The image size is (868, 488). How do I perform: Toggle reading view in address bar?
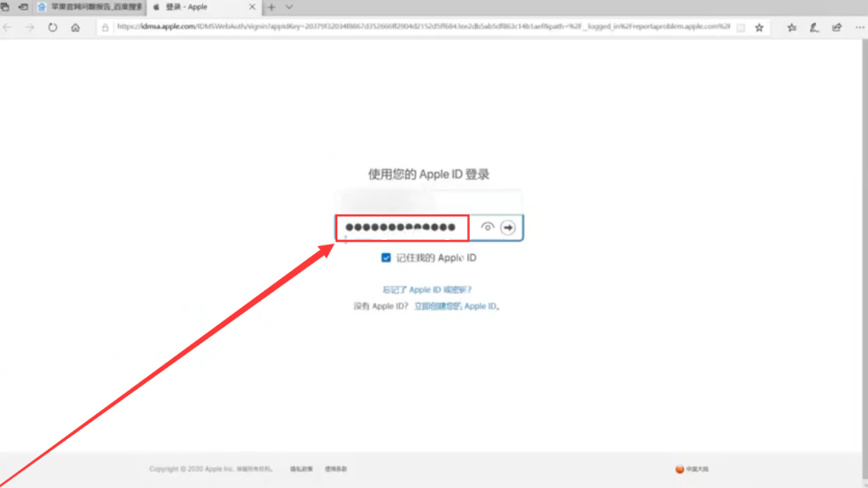pyautogui.click(x=741, y=27)
